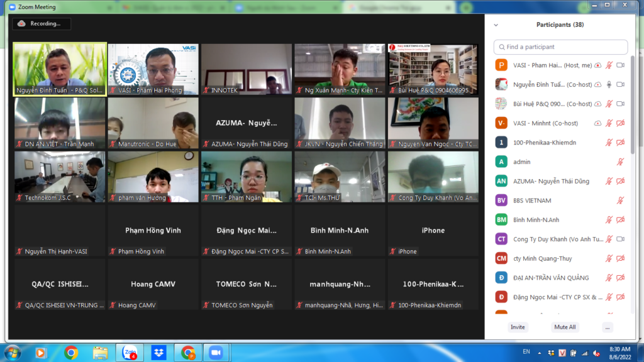This screenshot has height=362, width=644.
Task: Click the Dropbox icon in the taskbar
Action: pyautogui.click(x=158, y=352)
